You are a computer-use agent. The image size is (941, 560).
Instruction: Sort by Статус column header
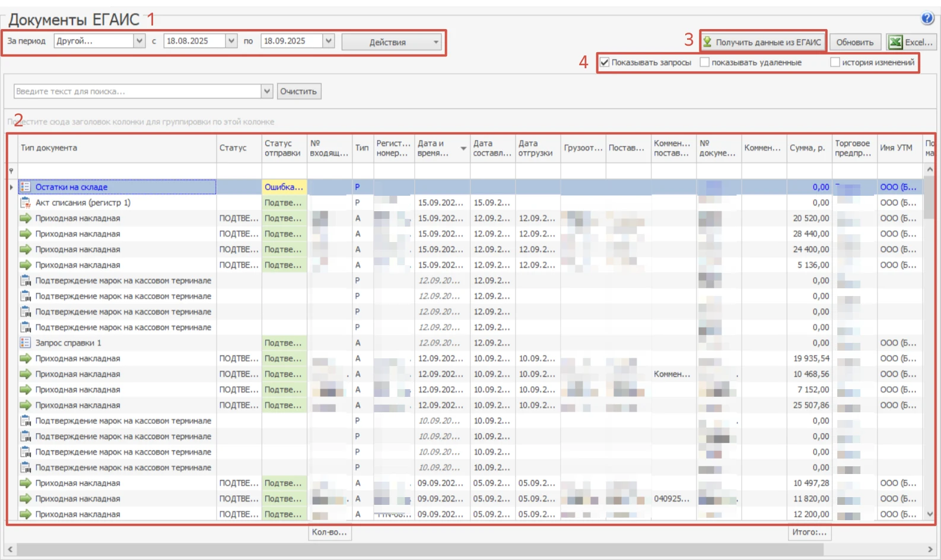(x=239, y=148)
